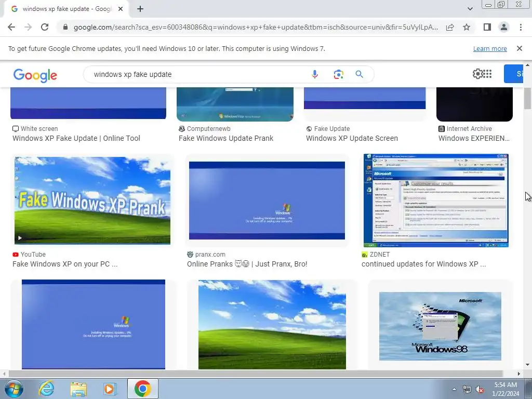Follow the Learn more link

click(490, 49)
